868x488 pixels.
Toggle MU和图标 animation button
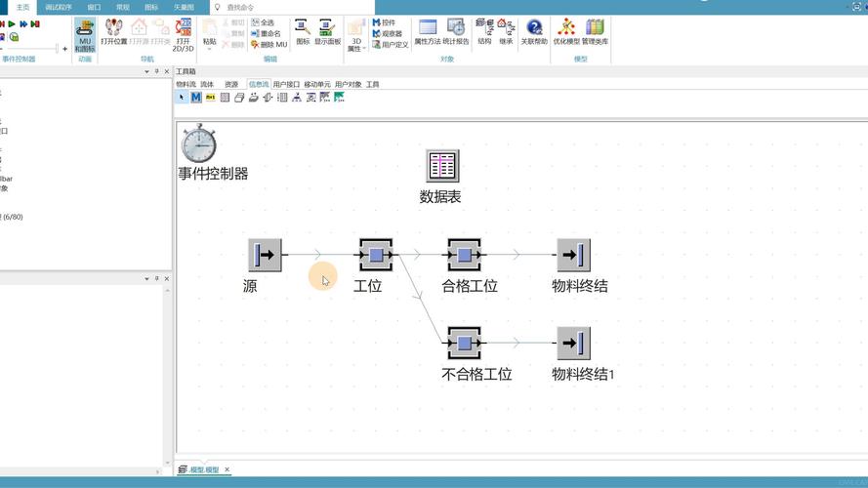click(x=85, y=35)
